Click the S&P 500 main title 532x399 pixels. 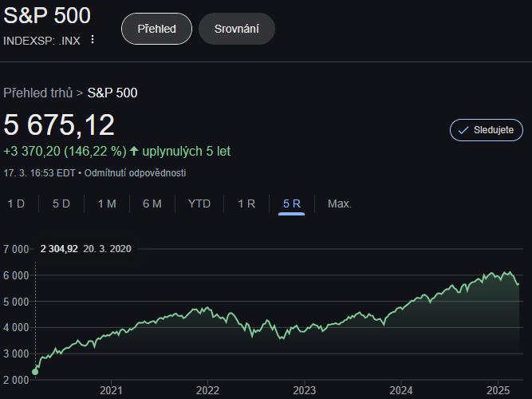tap(47, 15)
